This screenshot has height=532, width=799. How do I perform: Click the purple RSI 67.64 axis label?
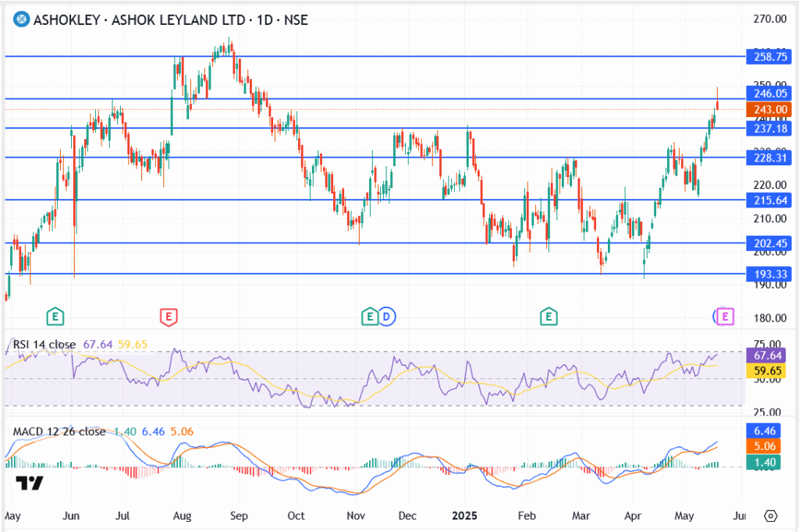(765, 355)
